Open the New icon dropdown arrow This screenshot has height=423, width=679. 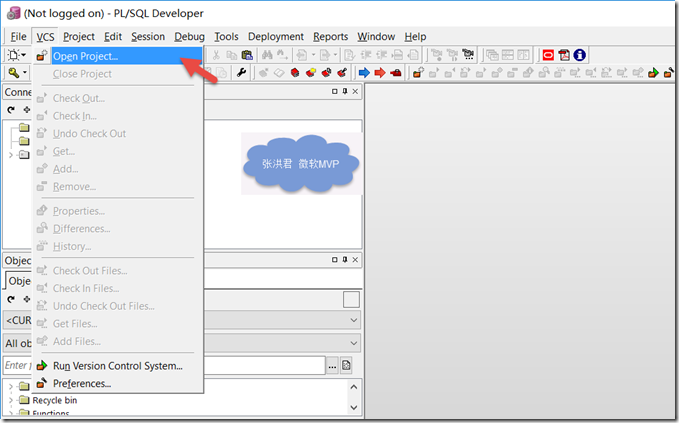click(24, 55)
